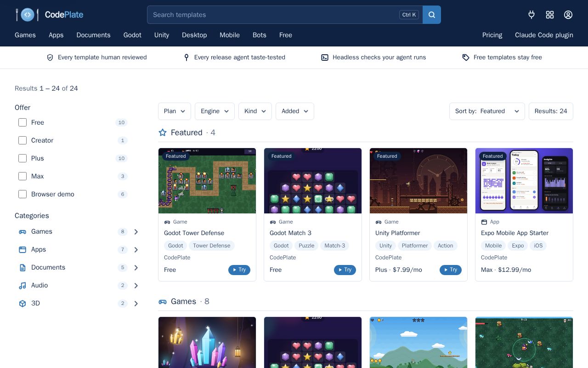
Task: Open the Unity nav menu item
Action: (x=162, y=35)
